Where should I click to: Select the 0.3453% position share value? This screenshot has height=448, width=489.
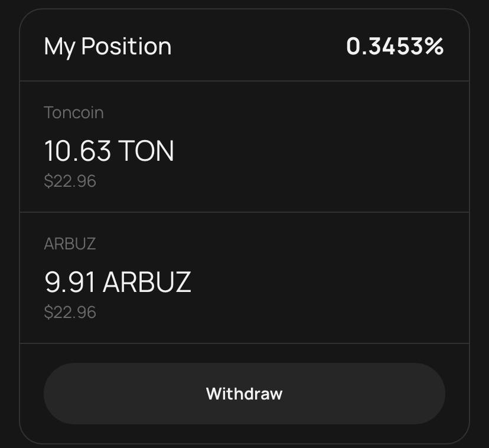(x=395, y=47)
